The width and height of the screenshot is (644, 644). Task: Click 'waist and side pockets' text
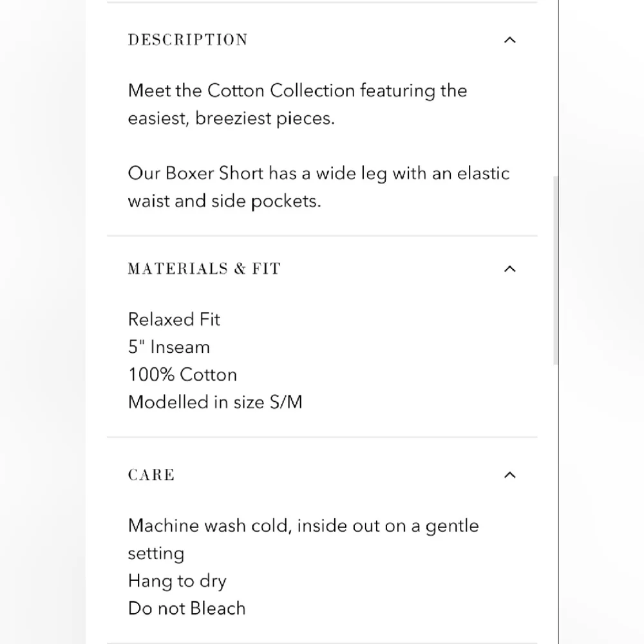(x=224, y=201)
